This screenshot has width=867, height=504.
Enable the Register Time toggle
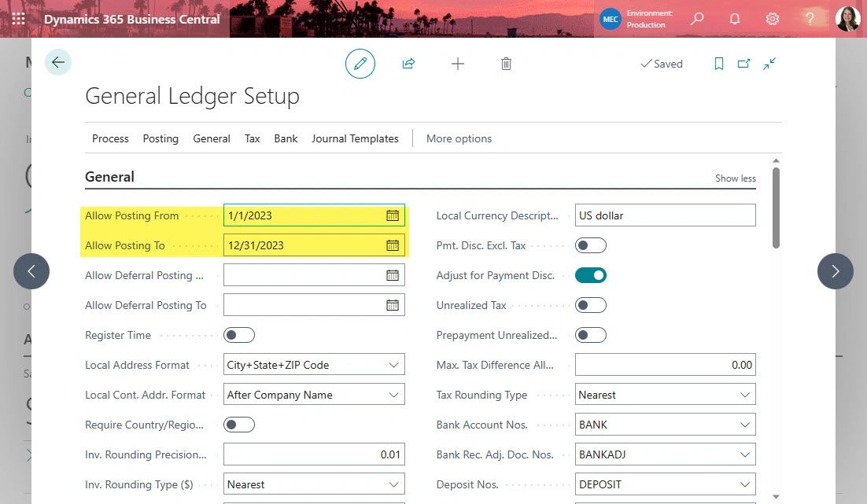point(239,335)
